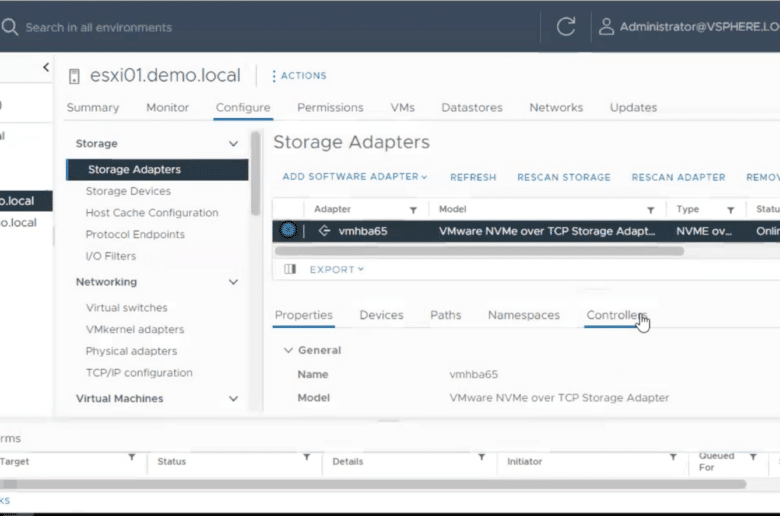Screen dimensions: 780x516
Task: Open the ADD SOFTWARE ADAPTER dropdown
Action: click(355, 177)
